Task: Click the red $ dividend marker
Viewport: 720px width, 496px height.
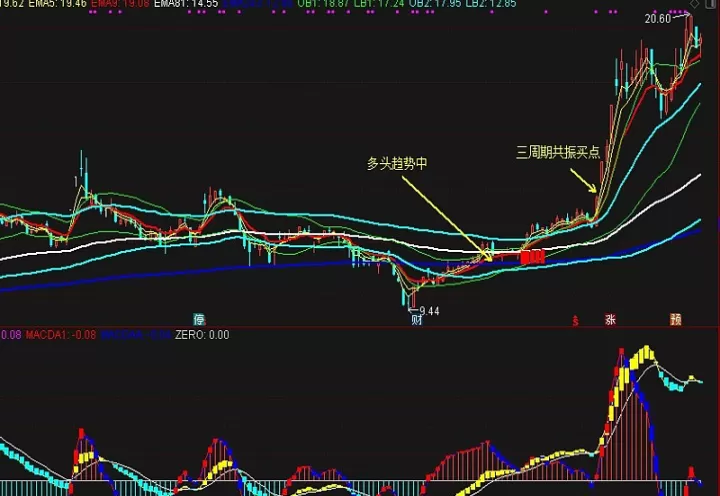Action: (x=575, y=321)
